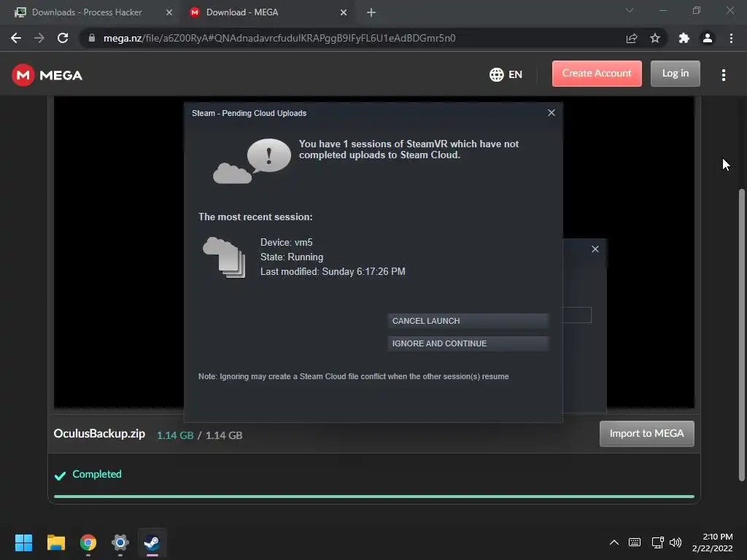Click CANCEL LAUNCH in Steam dialog
The height and width of the screenshot is (560, 747).
(468, 321)
